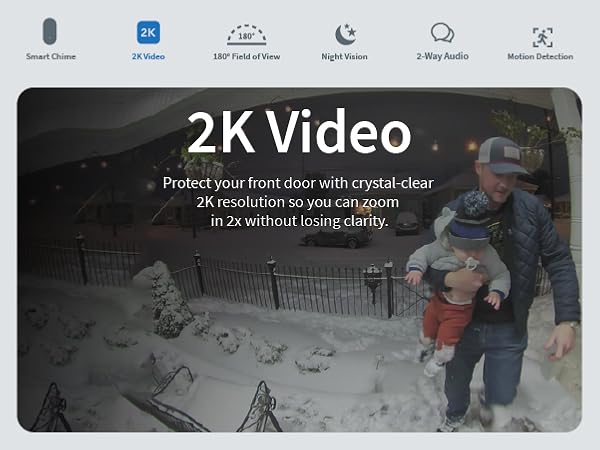Select the blue 2K icon

148,33
